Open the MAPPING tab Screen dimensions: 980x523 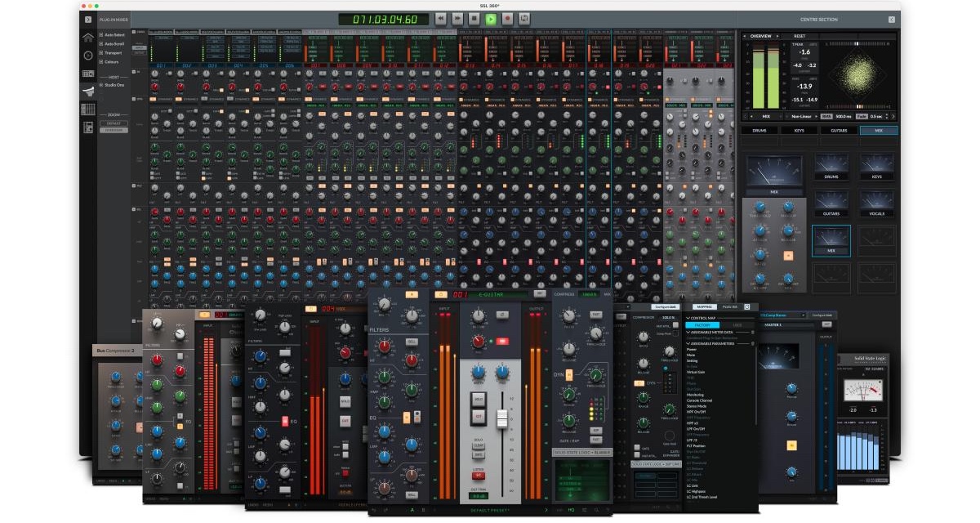pos(704,306)
